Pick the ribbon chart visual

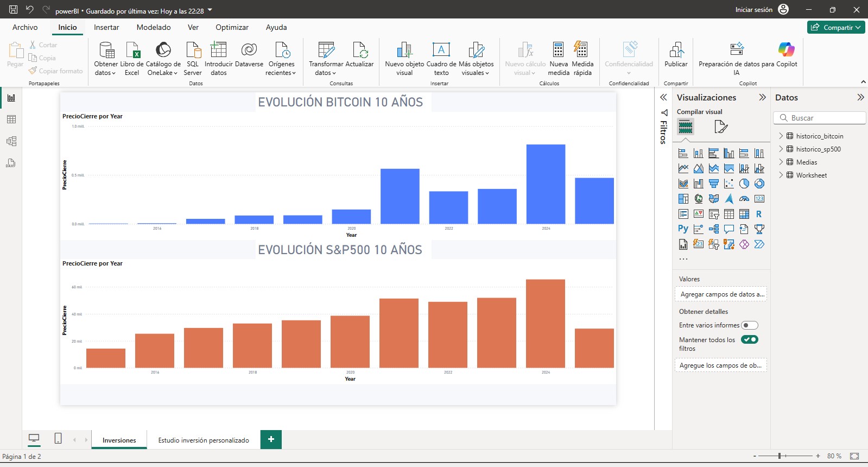(x=683, y=184)
